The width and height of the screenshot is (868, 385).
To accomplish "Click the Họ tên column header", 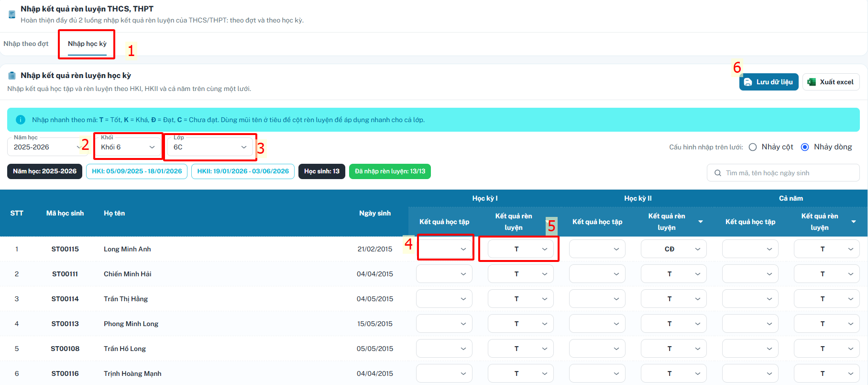I will pos(114,213).
